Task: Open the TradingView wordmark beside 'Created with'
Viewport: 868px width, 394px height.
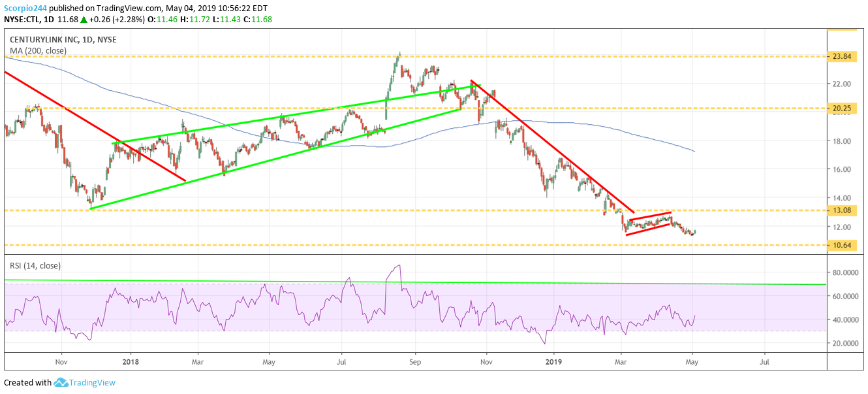Action: [93, 382]
